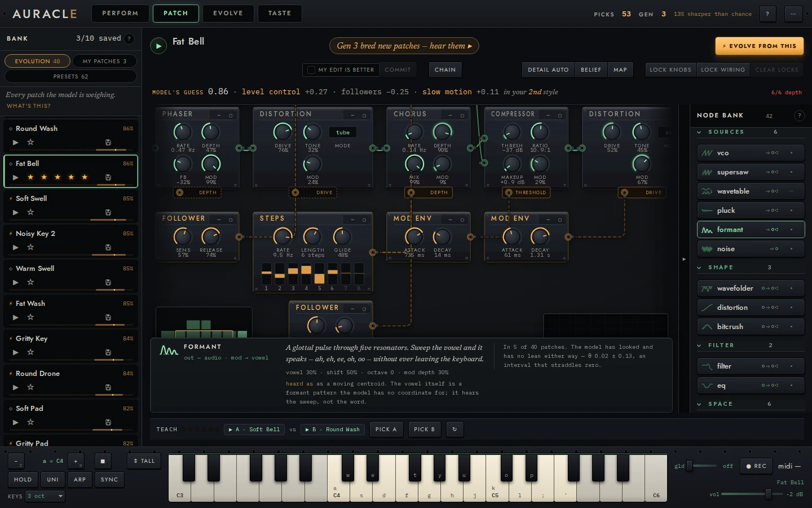Image resolution: width=812 pixels, height=508 pixels.
Task: Star the Soft Pad patch
Action: click(x=30, y=422)
